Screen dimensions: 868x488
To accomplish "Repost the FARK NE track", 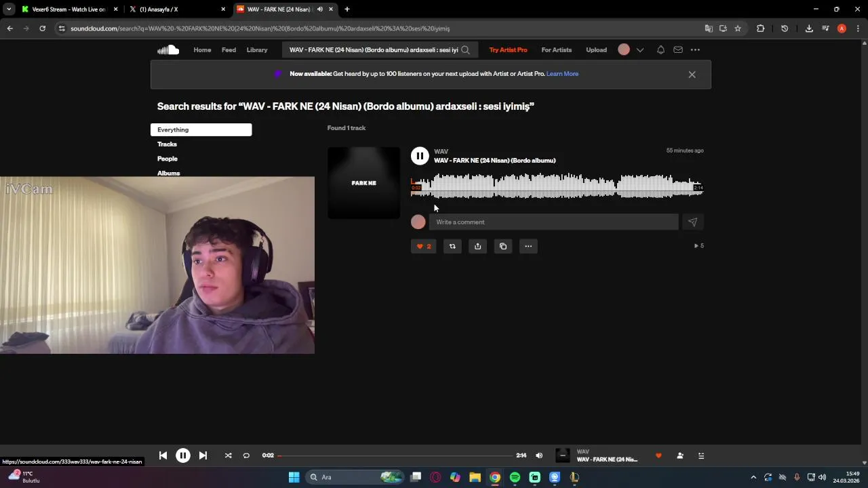I will [x=452, y=246].
